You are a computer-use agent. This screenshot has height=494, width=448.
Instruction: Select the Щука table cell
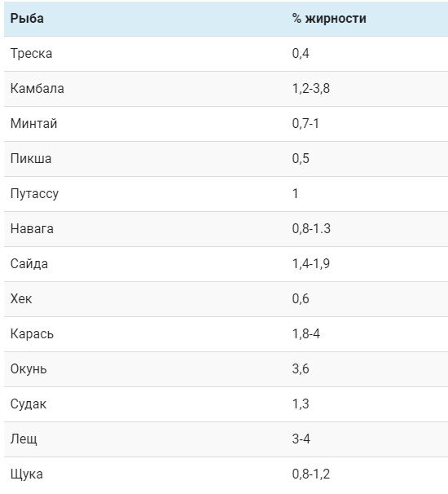point(27,474)
